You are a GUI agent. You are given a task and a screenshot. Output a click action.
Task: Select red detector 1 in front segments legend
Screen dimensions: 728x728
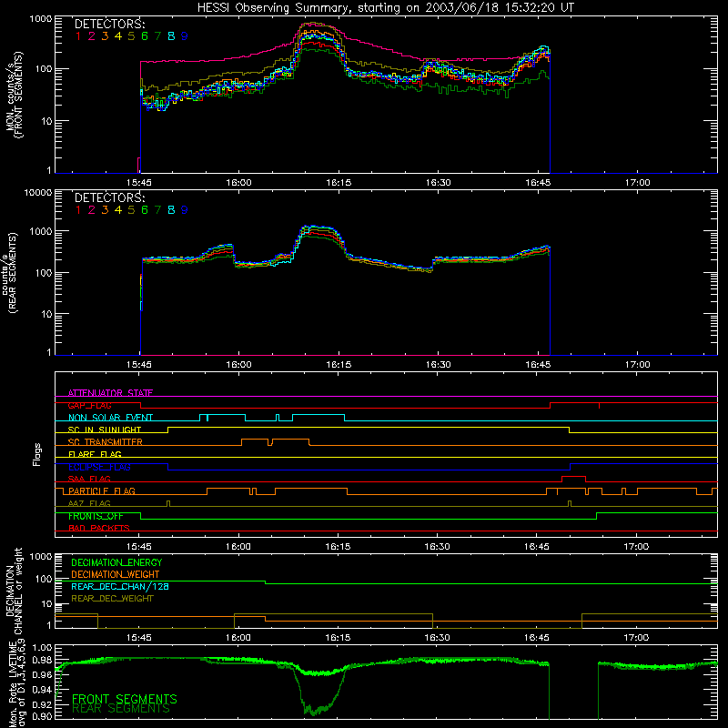[78, 36]
